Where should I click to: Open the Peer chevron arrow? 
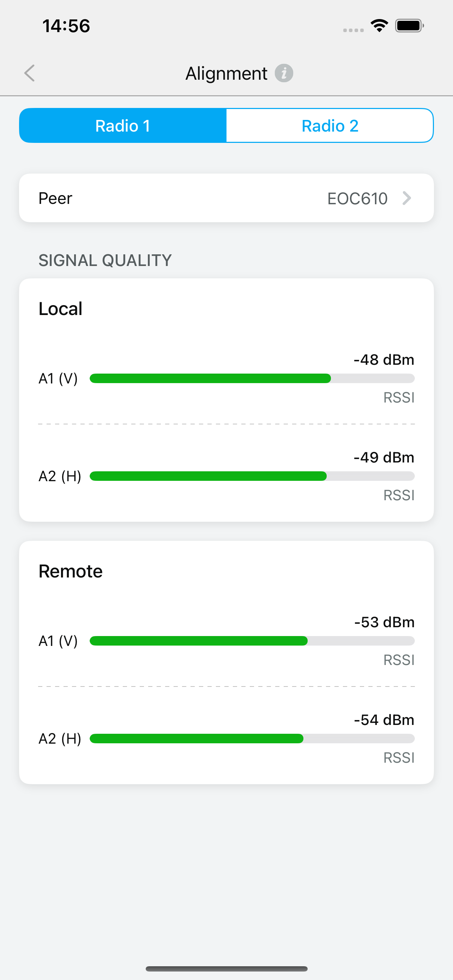(406, 198)
